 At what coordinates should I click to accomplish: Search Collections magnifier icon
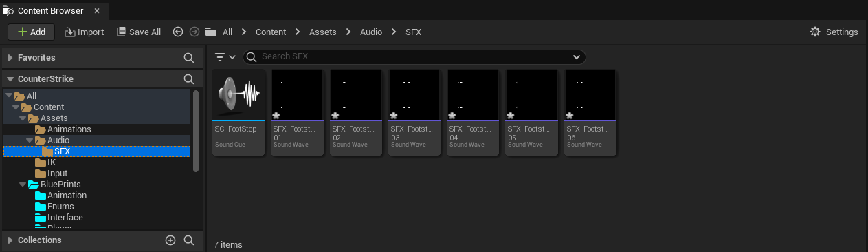pos(189,240)
